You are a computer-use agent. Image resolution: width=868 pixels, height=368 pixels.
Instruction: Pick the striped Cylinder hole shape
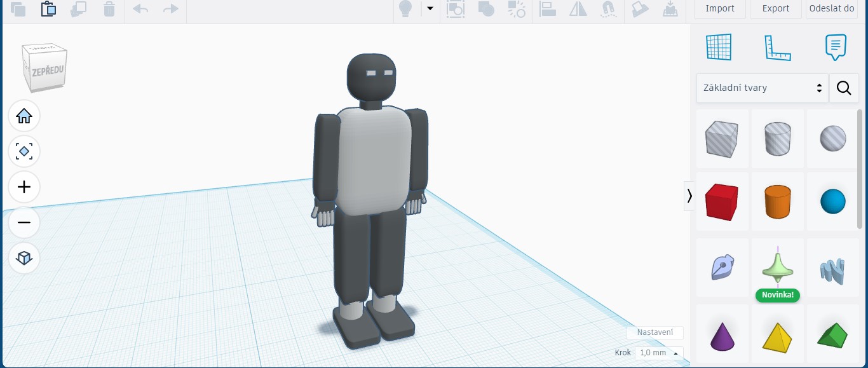[778, 139]
